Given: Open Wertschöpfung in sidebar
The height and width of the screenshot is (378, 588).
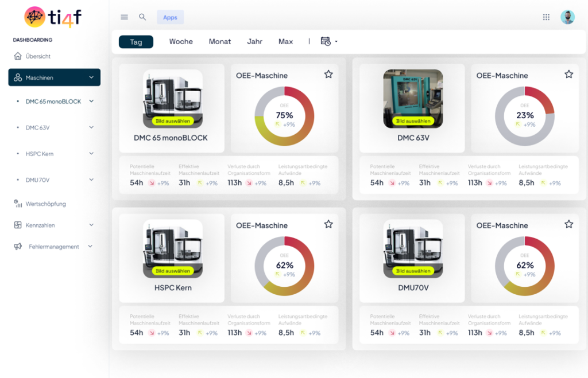Looking at the screenshot, I should (46, 204).
